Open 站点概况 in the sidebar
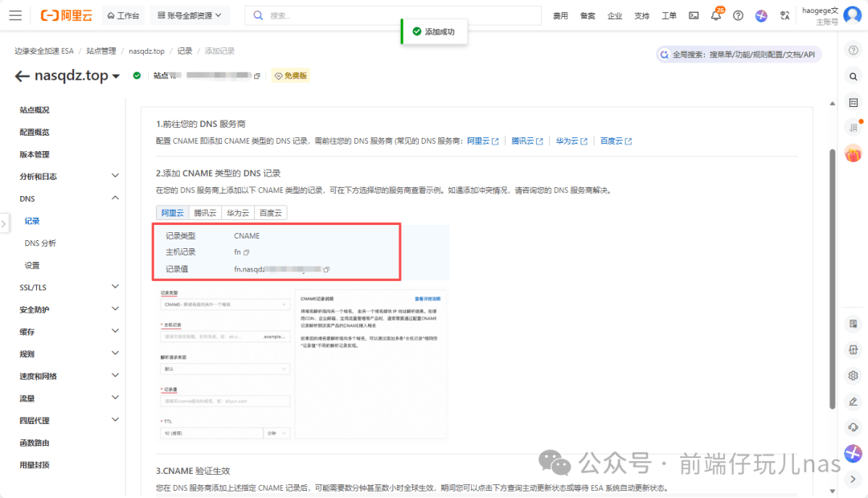Image resolution: width=868 pixels, height=498 pixels. (x=35, y=110)
